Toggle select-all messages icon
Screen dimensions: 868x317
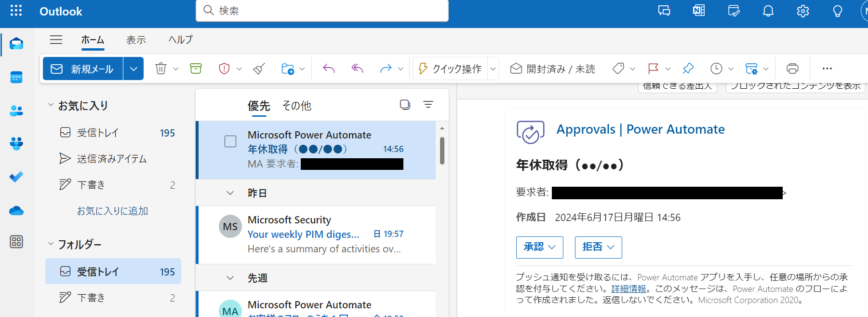click(x=405, y=105)
